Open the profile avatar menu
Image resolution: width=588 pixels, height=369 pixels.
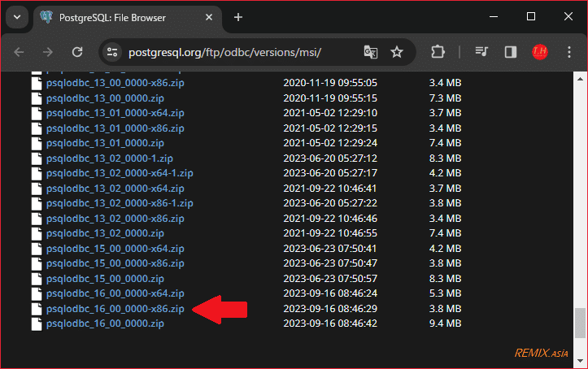[540, 52]
